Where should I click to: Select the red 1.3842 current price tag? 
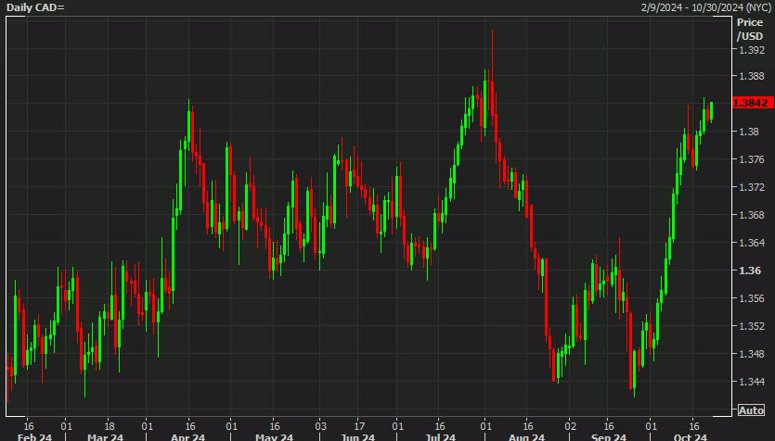pos(752,103)
